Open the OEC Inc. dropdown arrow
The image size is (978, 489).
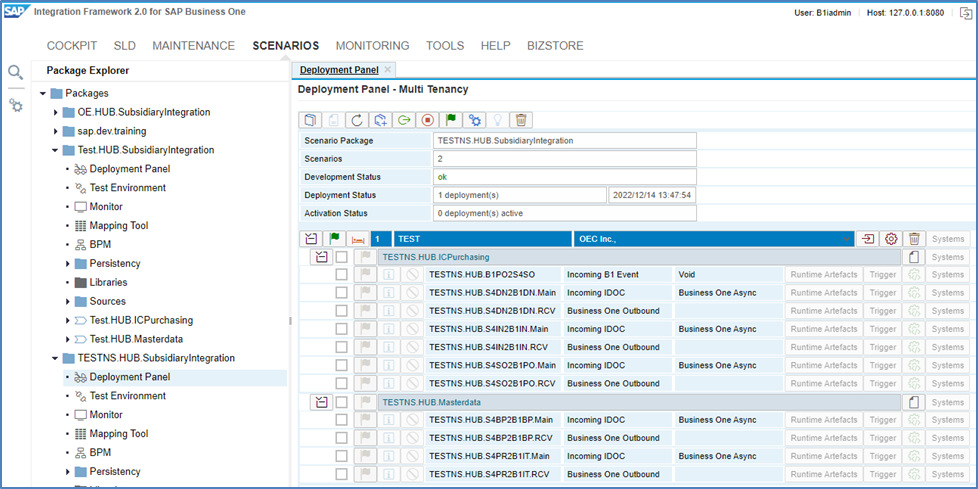848,239
